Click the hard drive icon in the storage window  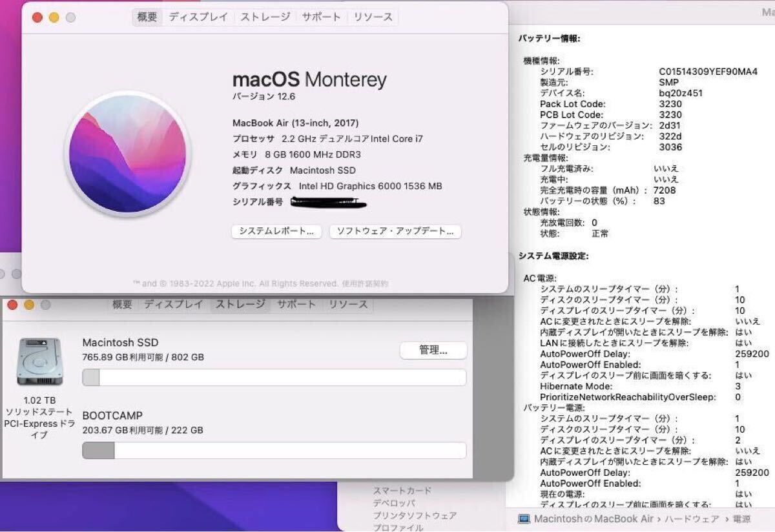tap(39, 362)
